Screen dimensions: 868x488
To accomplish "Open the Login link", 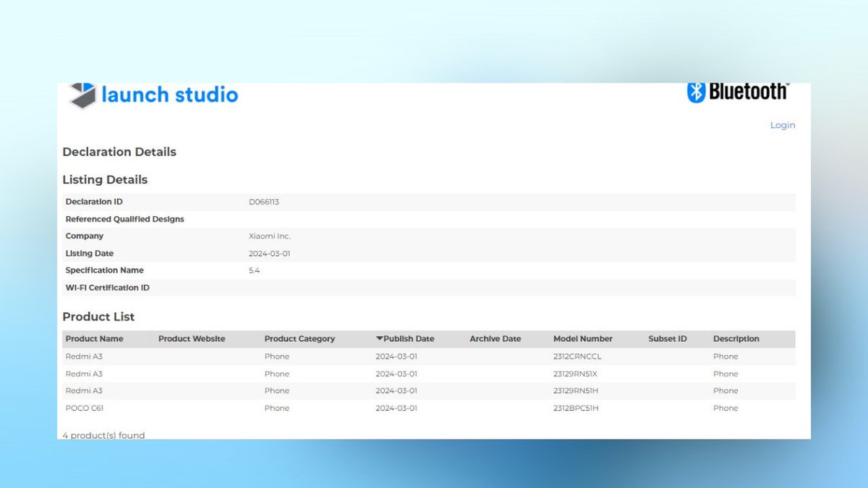I will tap(783, 125).
